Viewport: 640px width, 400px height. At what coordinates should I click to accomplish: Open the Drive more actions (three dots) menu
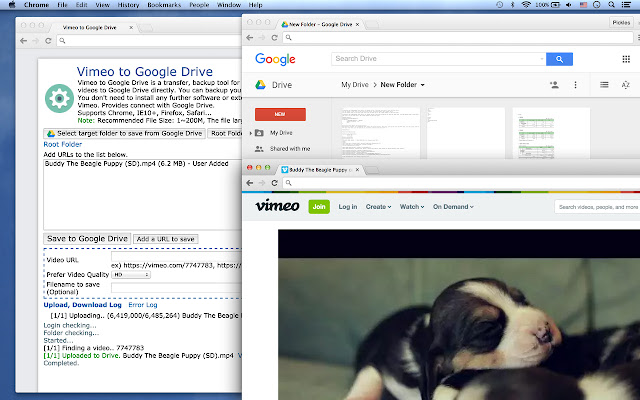coord(576,85)
